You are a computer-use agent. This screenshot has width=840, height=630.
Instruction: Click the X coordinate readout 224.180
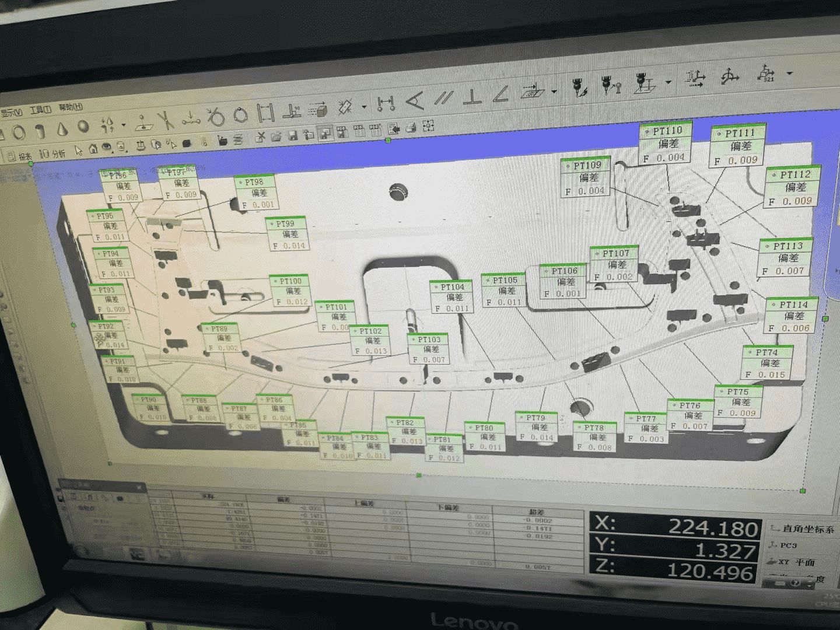[674, 525]
